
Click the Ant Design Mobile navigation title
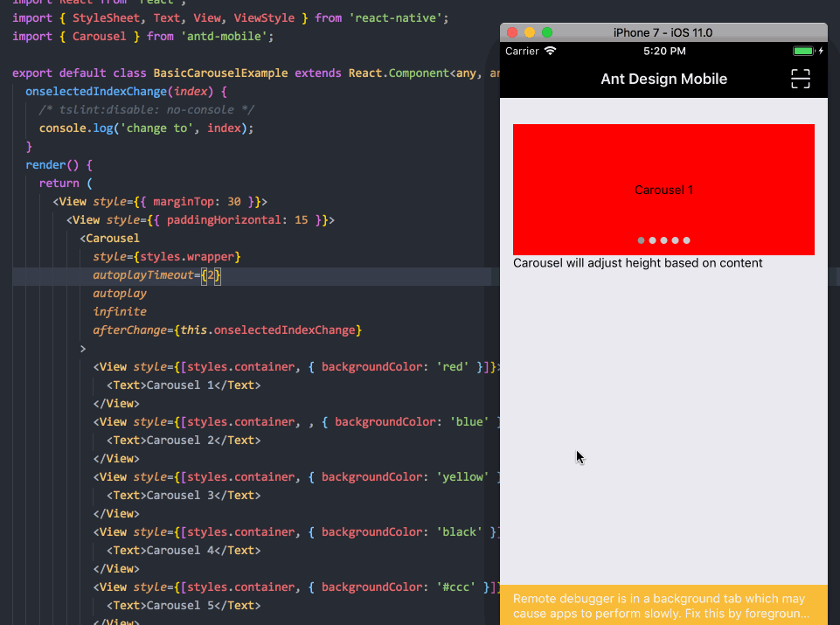(x=663, y=79)
